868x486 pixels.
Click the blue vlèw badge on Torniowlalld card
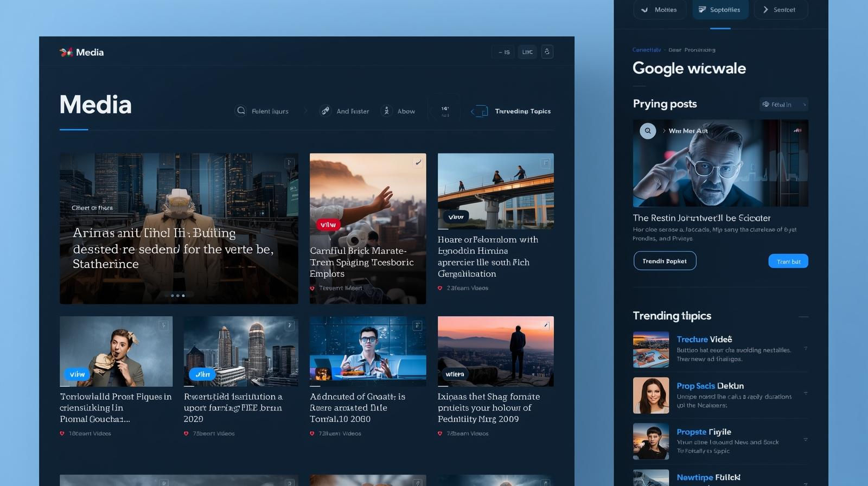click(x=77, y=374)
